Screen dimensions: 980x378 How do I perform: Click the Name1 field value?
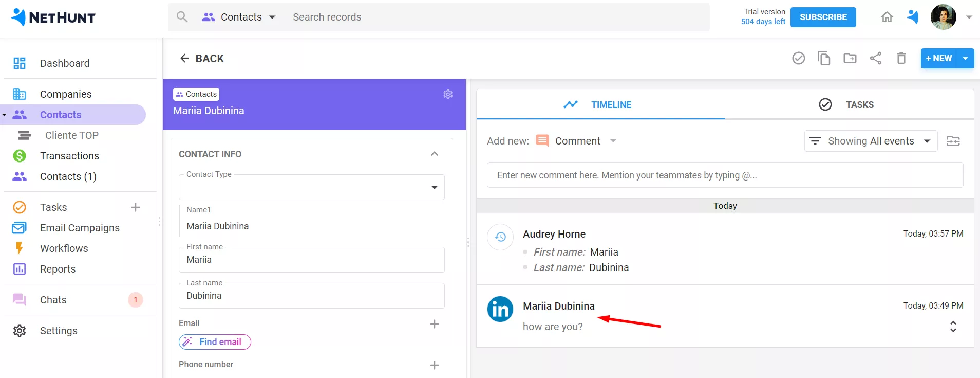217,226
